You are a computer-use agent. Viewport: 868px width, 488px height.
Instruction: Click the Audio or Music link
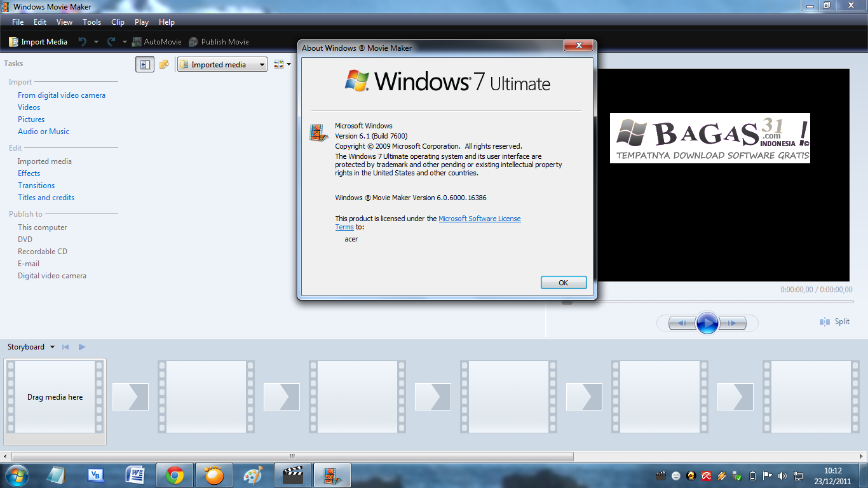click(43, 132)
